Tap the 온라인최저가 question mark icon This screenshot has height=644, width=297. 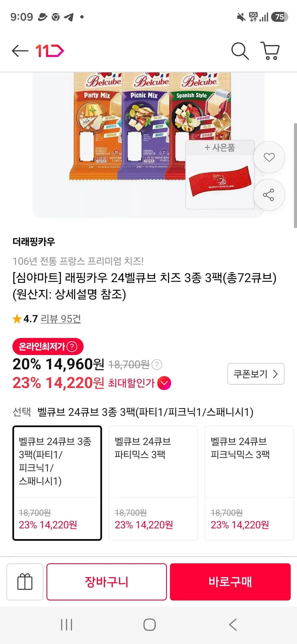(72, 347)
